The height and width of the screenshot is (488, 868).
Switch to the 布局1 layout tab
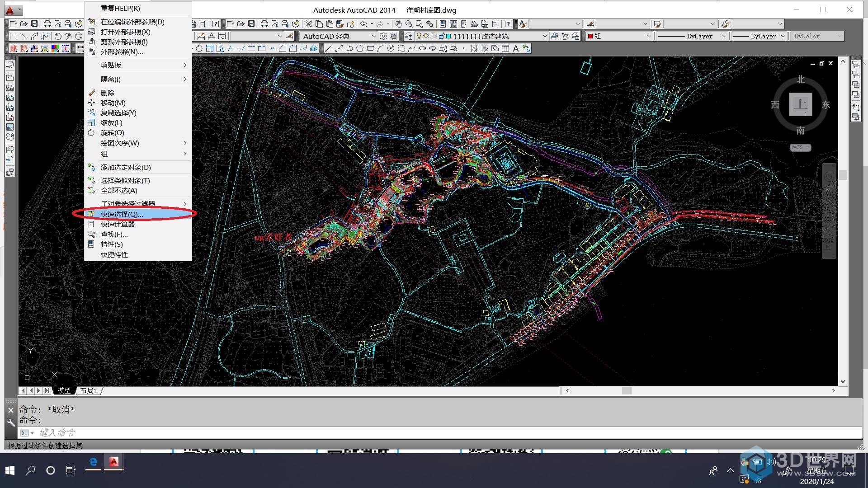(x=89, y=390)
